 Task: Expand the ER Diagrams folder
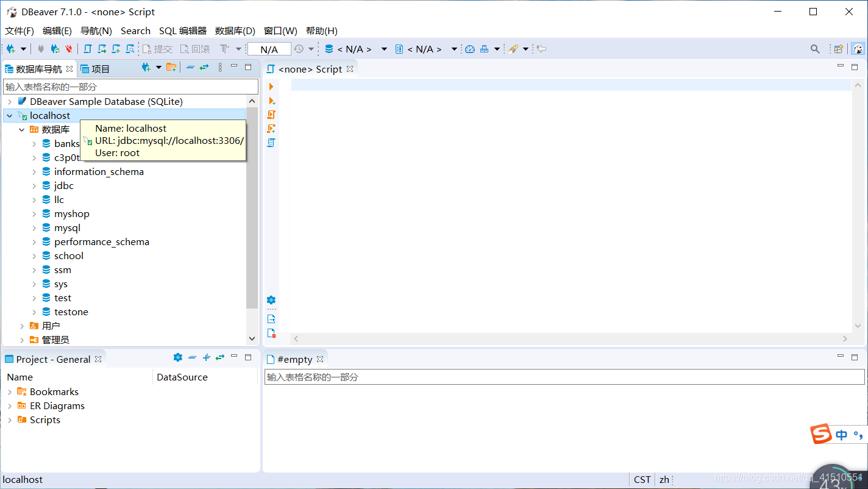(10, 406)
